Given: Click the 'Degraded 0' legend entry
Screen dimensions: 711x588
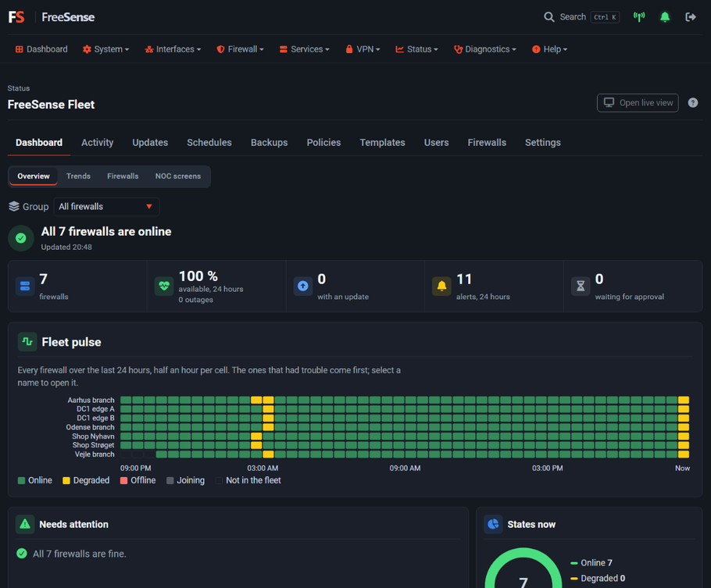Looking at the screenshot, I should tap(598, 578).
